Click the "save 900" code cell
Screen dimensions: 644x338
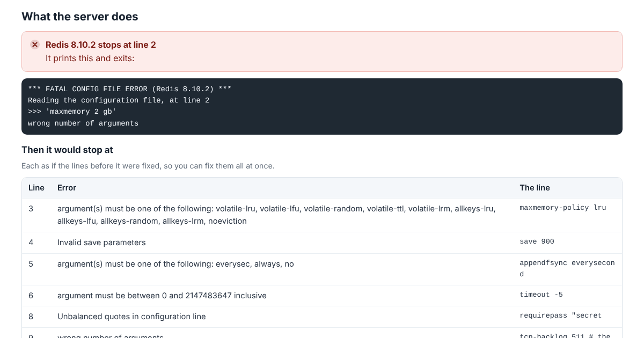537,241
